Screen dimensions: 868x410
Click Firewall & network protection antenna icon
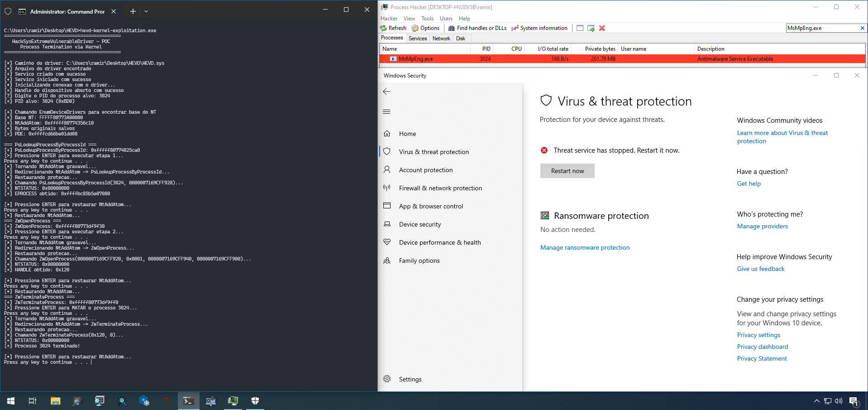387,188
